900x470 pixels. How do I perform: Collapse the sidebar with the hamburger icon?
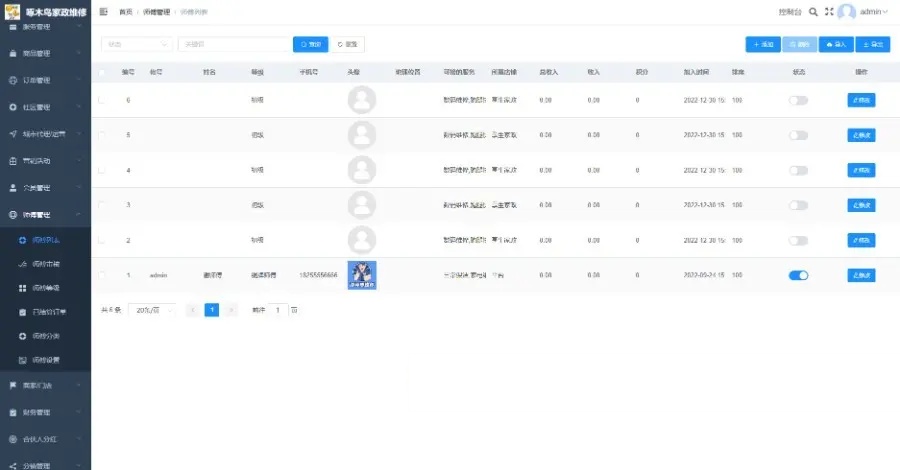click(x=104, y=11)
